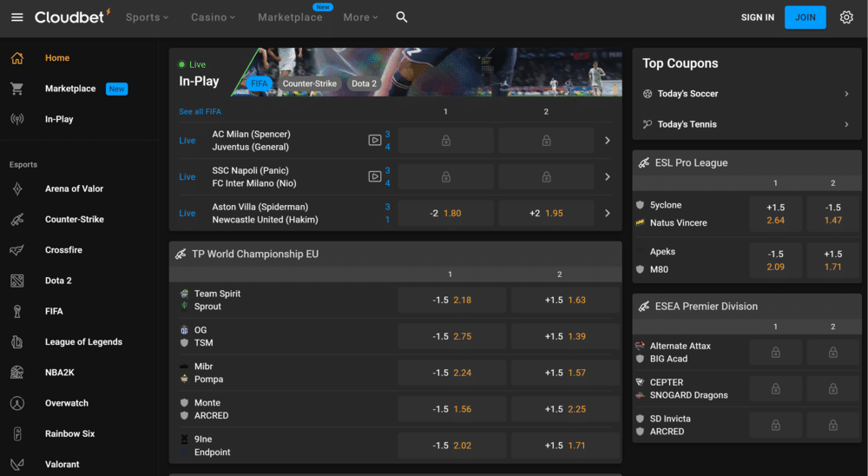Open AC Milan match video stream icon

click(x=375, y=140)
